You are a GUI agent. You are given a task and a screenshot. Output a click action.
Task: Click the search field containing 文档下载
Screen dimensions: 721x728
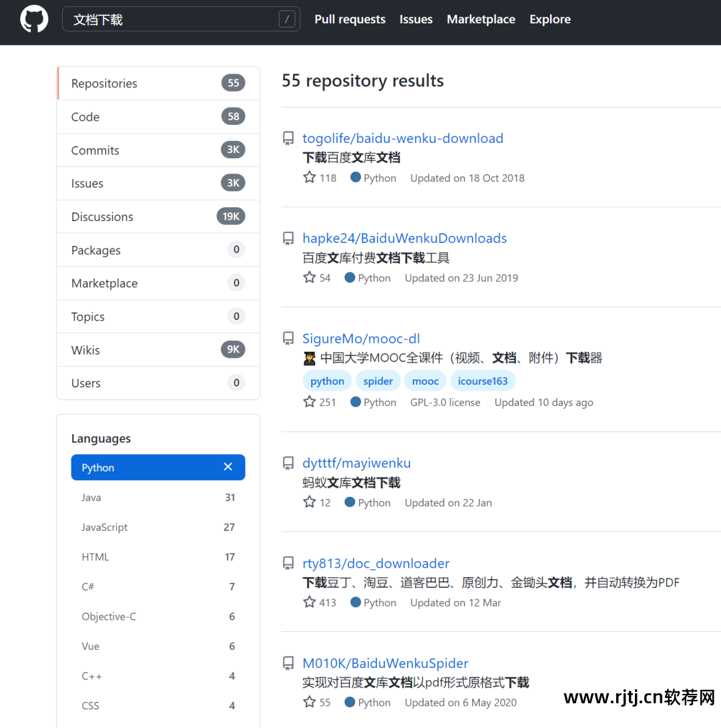tap(181, 19)
